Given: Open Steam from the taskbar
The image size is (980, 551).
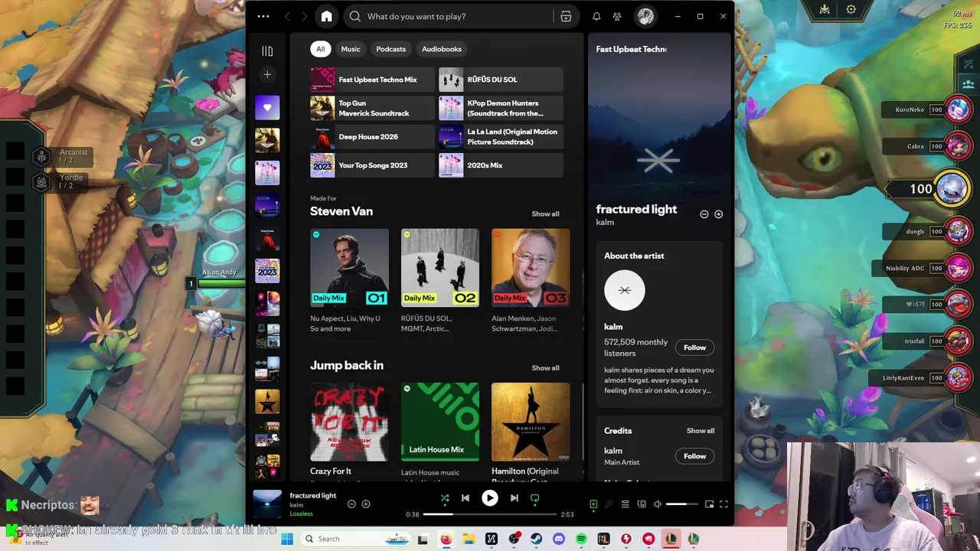Looking at the screenshot, I should tap(536, 539).
